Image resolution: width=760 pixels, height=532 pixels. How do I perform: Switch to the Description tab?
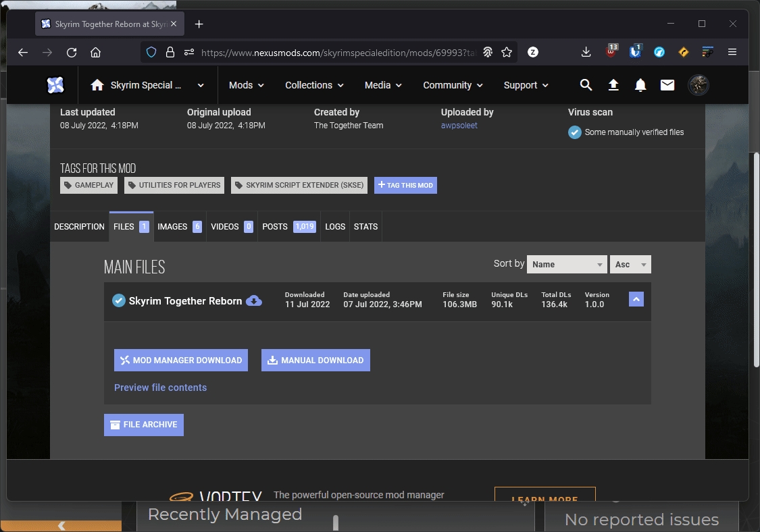point(79,227)
